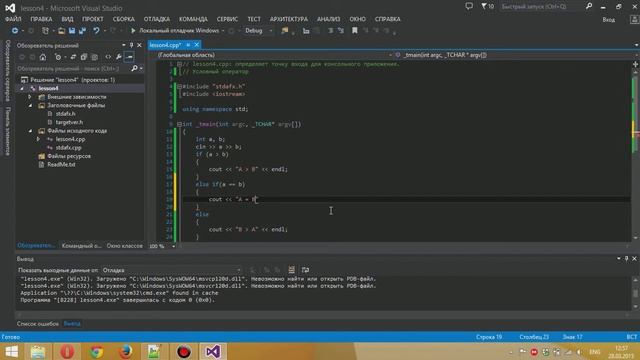Open the СБОРКА menu
The width and height of the screenshot is (640, 360).
pyautogui.click(x=124, y=19)
